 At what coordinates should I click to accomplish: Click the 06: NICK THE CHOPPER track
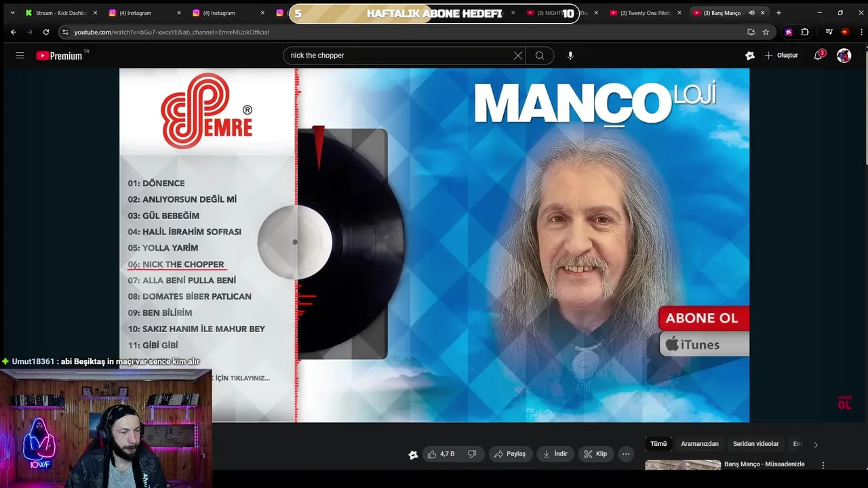click(176, 264)
